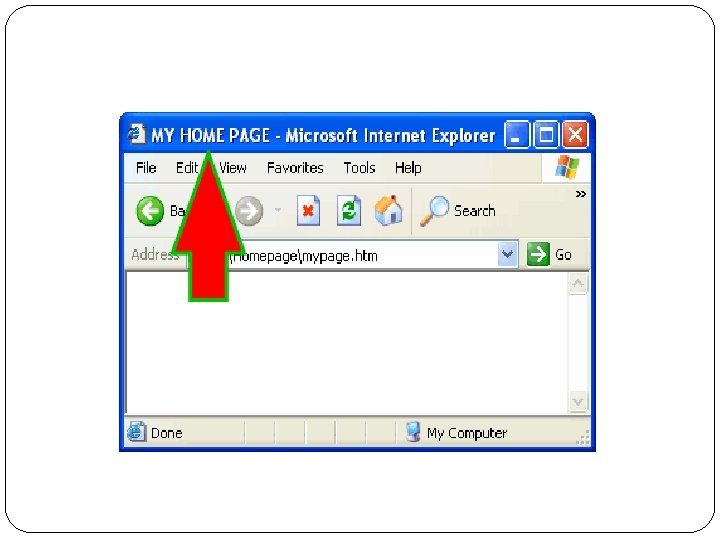Open the Help menu
This screenshot has width=720, height=540.
point(408,168)
